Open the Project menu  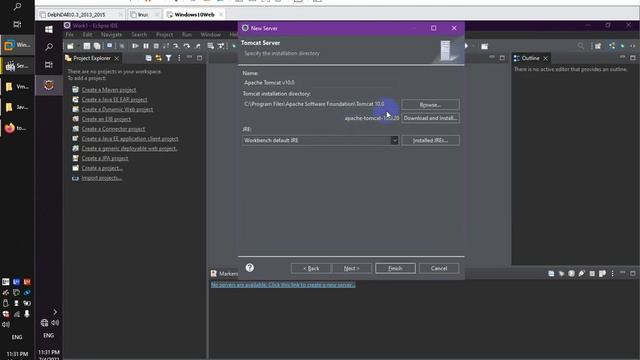[x=164, y=35]
